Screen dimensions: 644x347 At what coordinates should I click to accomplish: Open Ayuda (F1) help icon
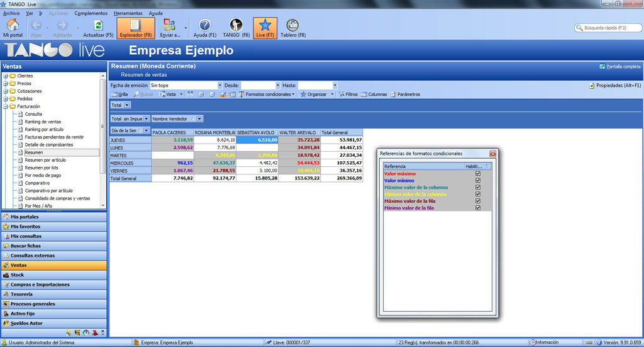point(204,25)
